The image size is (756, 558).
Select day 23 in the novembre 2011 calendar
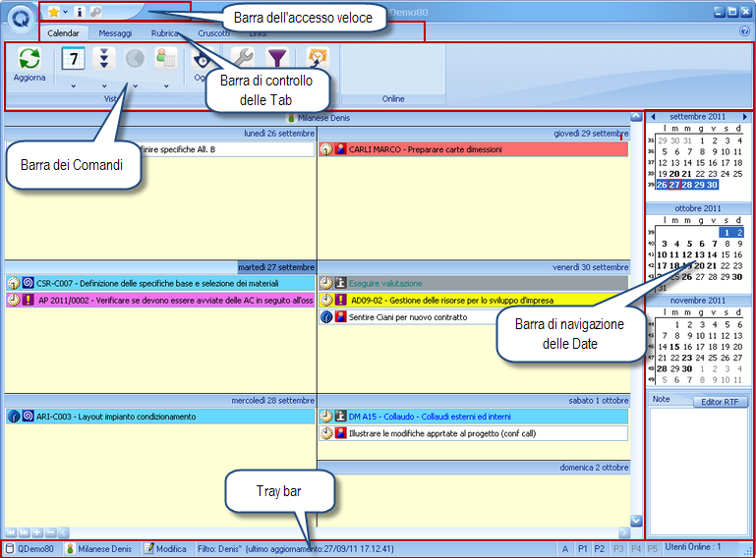click(x=686, y=358)
